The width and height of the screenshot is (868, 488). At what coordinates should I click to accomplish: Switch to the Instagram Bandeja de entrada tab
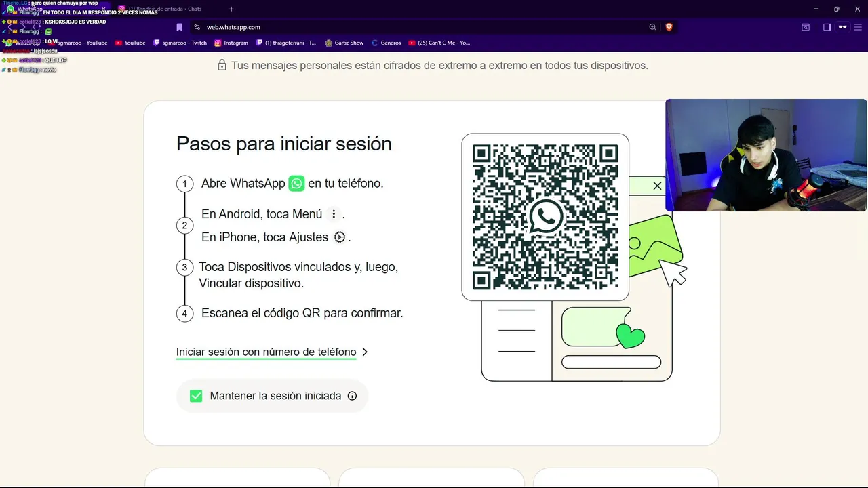click(165, 9)
